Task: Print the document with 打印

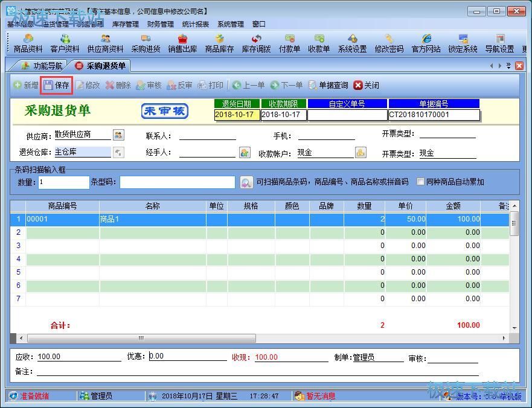Action: pos(210,85)
